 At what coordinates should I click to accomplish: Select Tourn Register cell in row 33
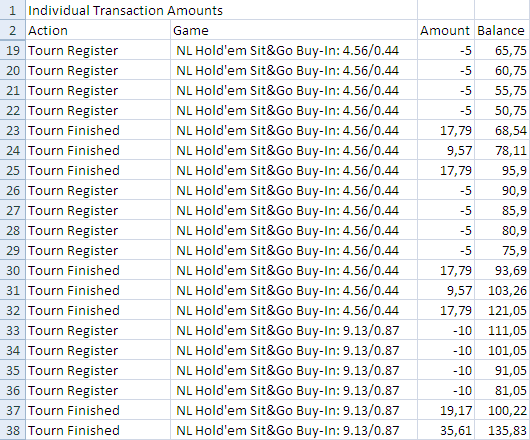click(x=98, y=330)
